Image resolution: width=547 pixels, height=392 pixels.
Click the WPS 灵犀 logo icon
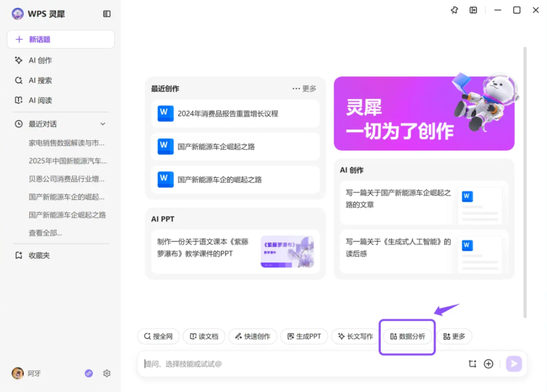coord(18,14)
